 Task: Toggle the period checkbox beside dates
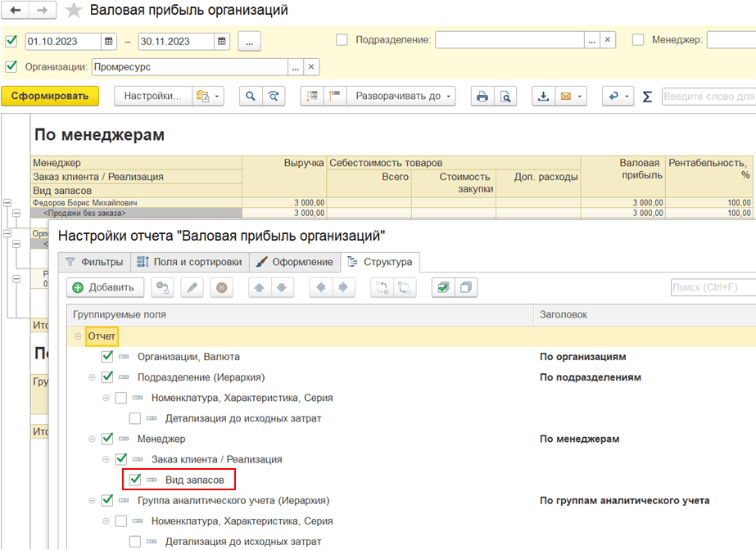[x=11, y=41]
